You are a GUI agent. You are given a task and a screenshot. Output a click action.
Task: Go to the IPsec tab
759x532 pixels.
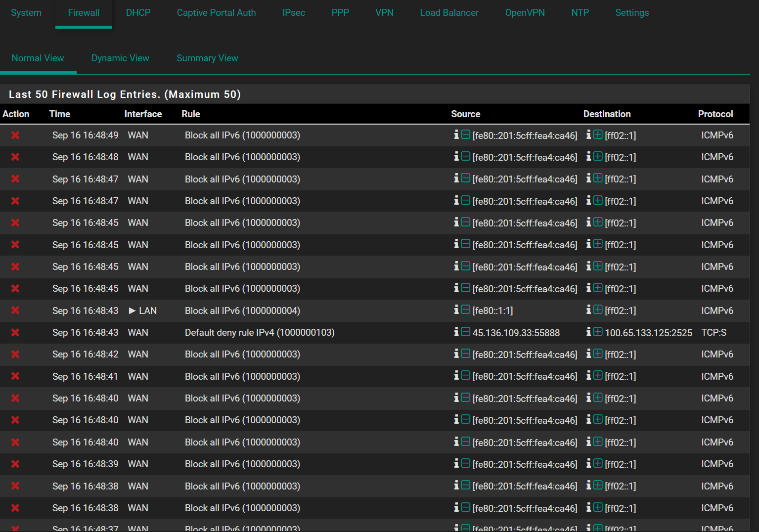[x=294, y=13]
